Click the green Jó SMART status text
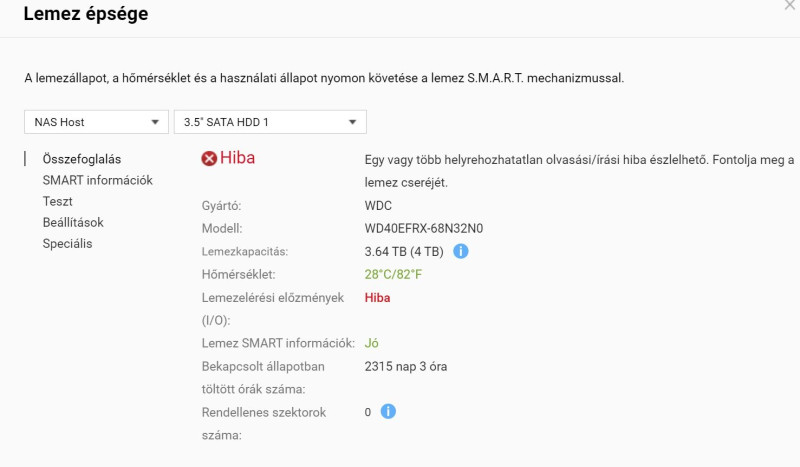 tap(371, 343)
